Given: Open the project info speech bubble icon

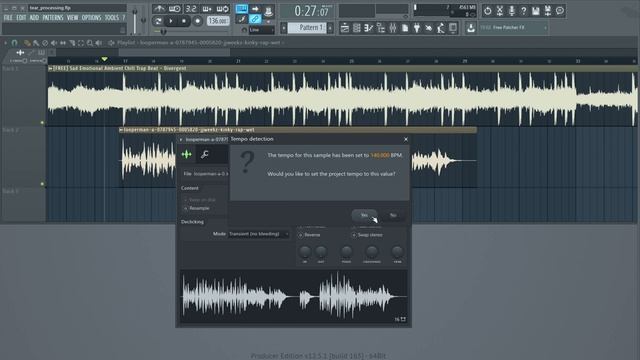Looking at the screenshot, I should pos(560,11).
